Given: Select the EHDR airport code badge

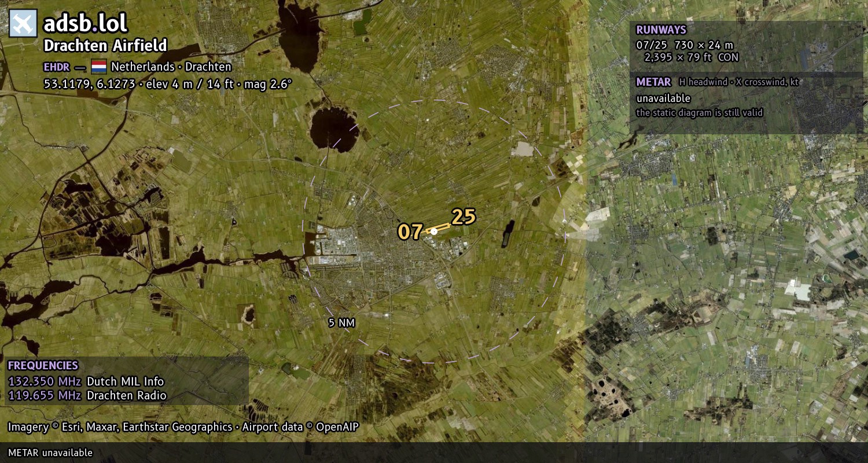Looking at the screenshot, I should click(57, 67).
